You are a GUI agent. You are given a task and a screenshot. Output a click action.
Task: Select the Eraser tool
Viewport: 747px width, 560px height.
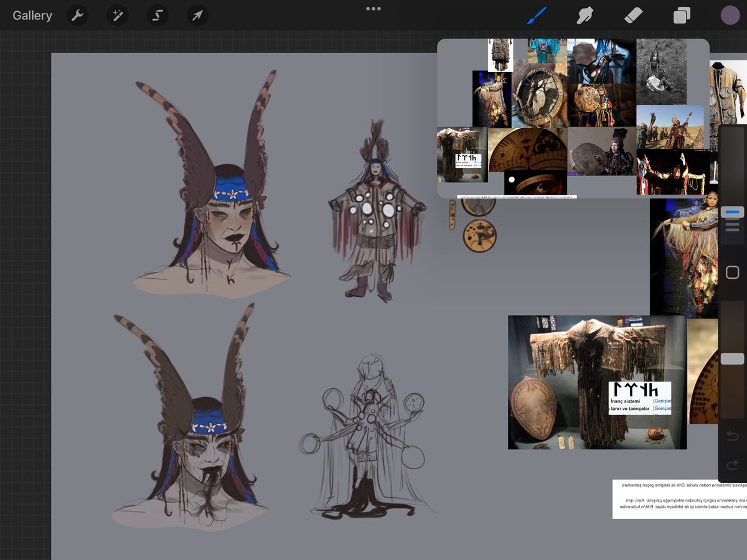click(x=633, y=15)
